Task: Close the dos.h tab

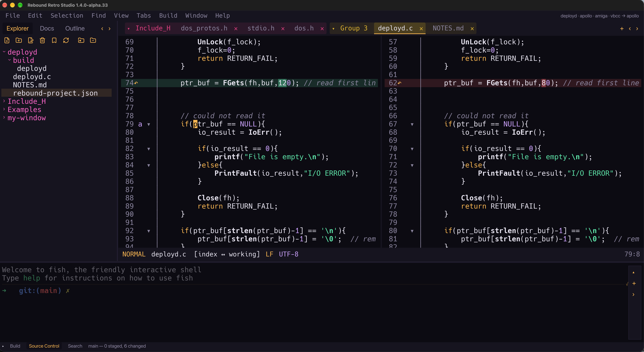Action: click(x=322, y=29)
